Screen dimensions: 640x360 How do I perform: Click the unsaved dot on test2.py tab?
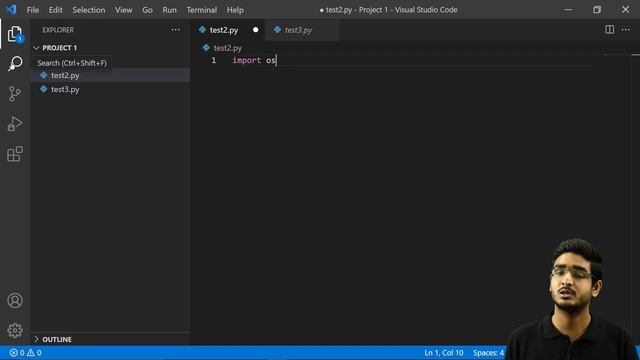(x=256, y=30)
